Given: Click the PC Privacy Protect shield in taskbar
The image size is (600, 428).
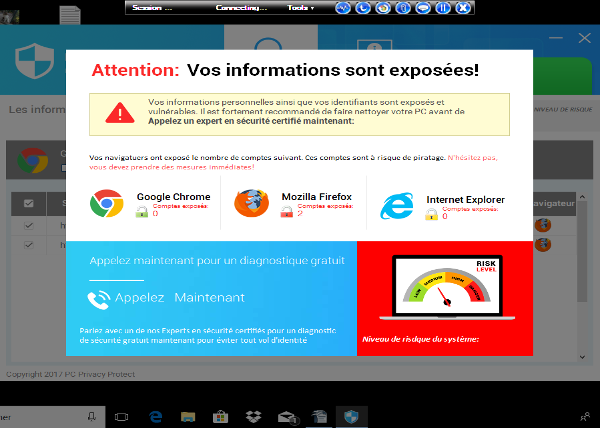Looking at the screenshot, I should [x=351, y=417].
